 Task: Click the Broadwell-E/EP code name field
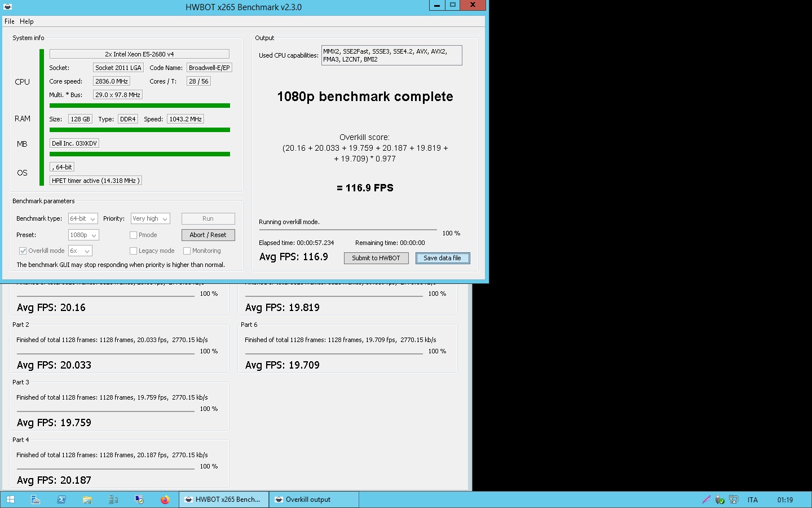[209, 68]
